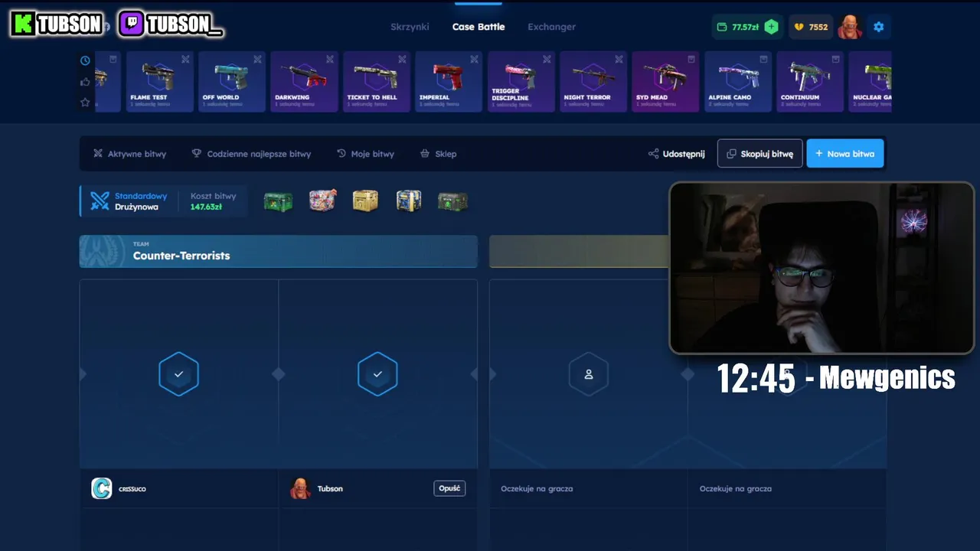Click Skopiuj bitwę button
This screenshot has height=551, width=980.
(759, 154)
